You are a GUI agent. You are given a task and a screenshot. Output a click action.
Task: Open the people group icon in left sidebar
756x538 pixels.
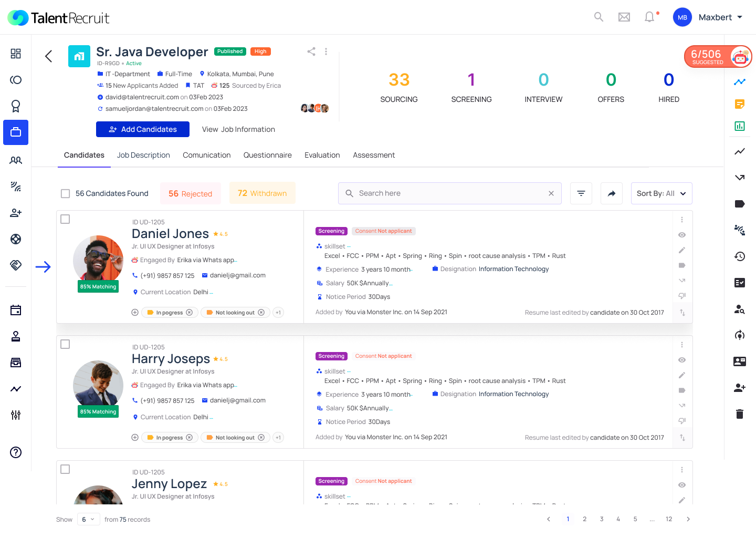[16, 160]
